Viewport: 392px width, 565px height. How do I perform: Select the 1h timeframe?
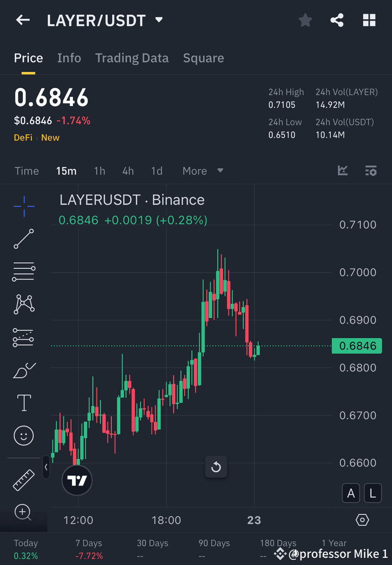coord(99,171)
